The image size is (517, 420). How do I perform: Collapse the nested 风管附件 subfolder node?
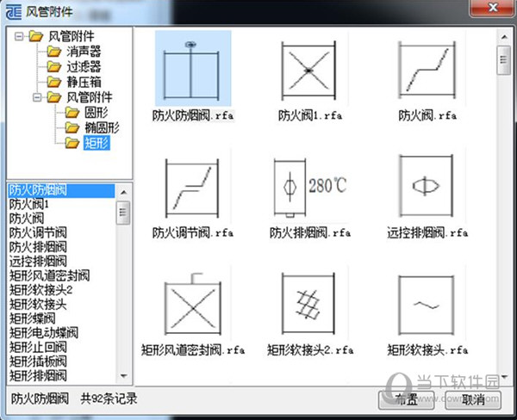click(x=37, y=97)
